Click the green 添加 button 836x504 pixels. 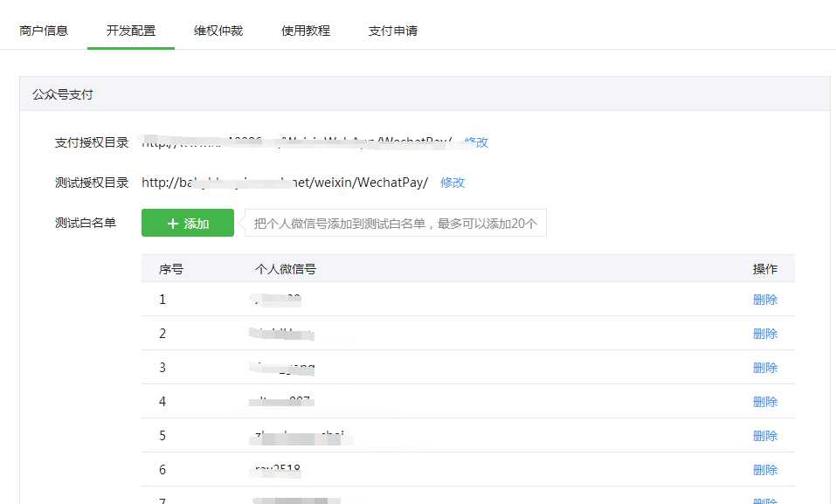pos(188,223)
